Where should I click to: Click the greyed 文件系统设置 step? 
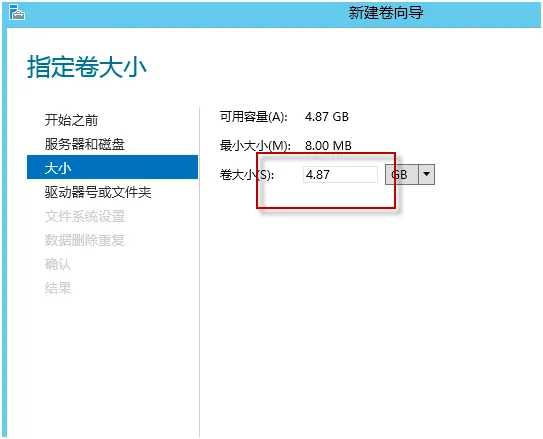coord(84,216)
